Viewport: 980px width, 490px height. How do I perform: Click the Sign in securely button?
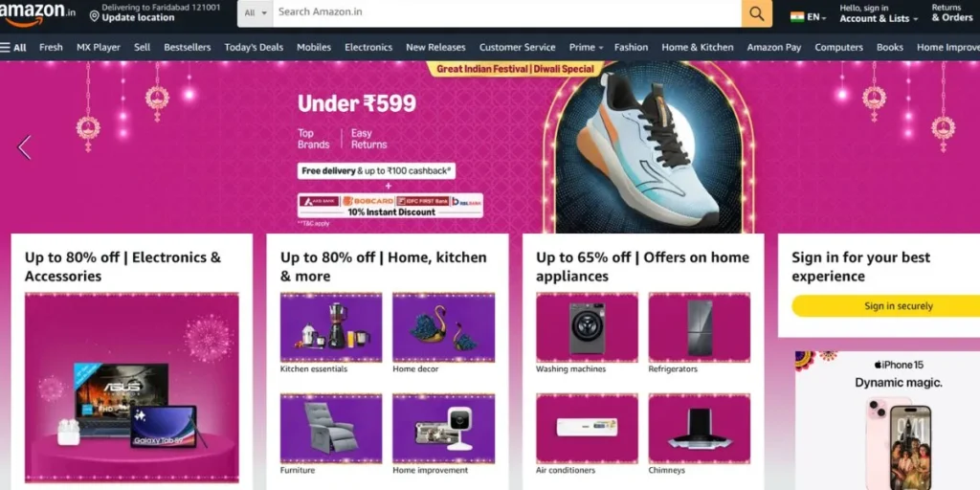[x=885, y=305]
